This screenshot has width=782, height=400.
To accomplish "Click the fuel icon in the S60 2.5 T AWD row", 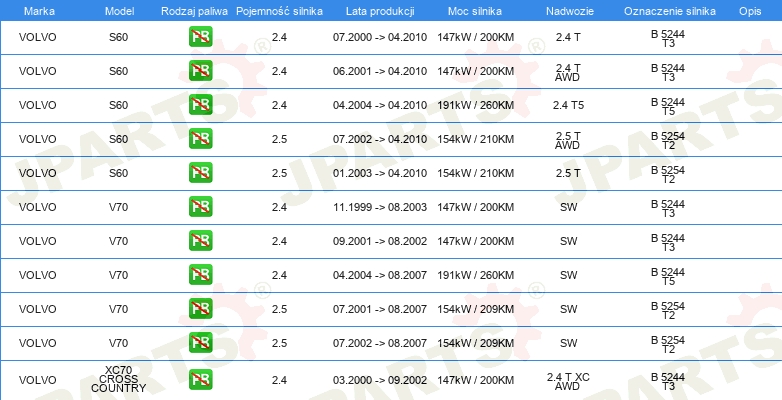I will pos(200,139).
